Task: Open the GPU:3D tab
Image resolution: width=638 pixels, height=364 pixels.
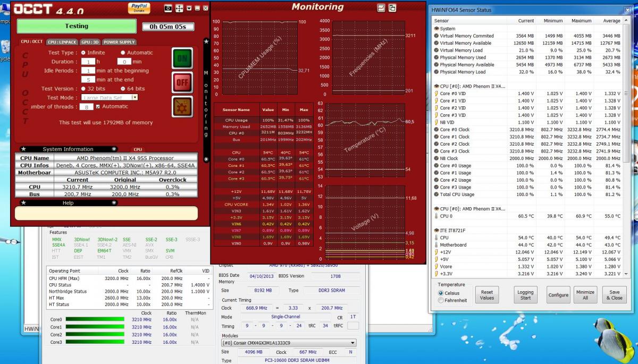Action: pyautogui.click(x=90, y=42)
